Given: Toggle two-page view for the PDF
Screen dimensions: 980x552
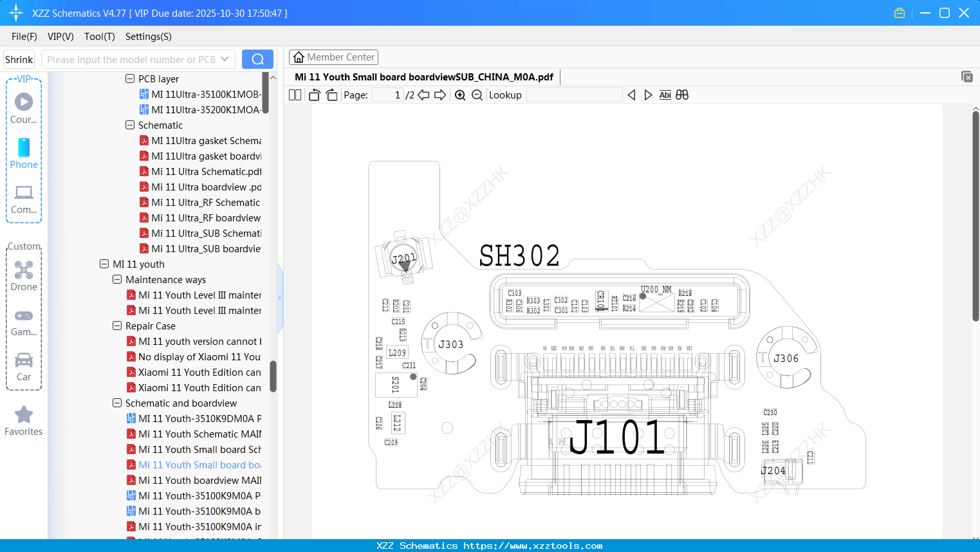Looking at the screenshot, I should click(295, 95).
